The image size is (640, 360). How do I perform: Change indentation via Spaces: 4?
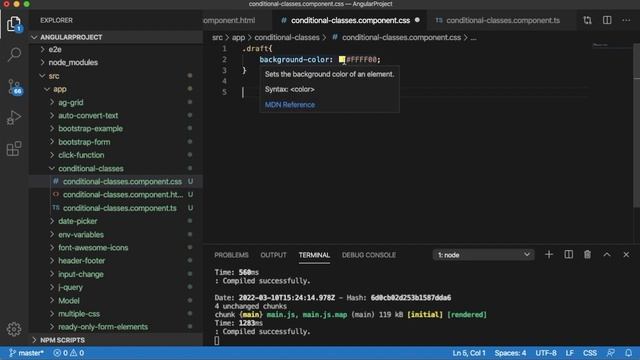(x=510, y=353)
